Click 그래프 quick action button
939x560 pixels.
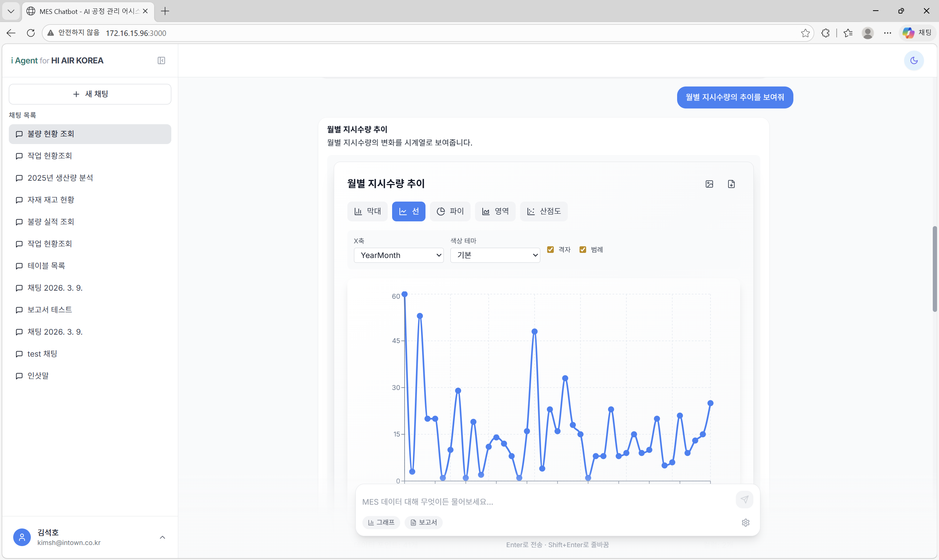pos(381,522)
